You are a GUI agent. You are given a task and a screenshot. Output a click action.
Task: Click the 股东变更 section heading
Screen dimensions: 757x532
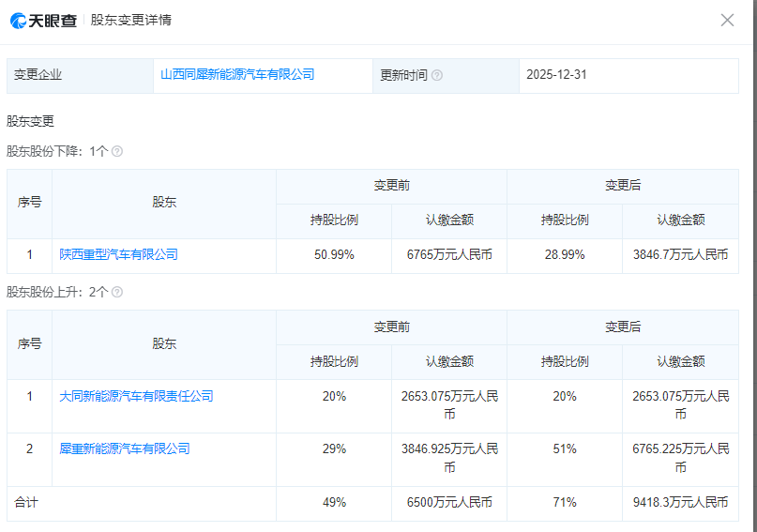[31, 121]
